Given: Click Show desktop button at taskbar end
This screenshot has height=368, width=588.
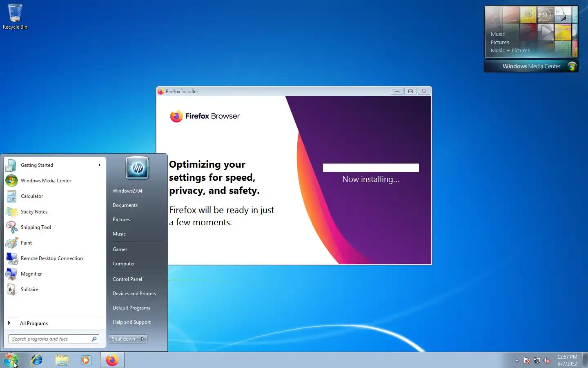Looking at the screenshot, I should click(x=585, y=360).
